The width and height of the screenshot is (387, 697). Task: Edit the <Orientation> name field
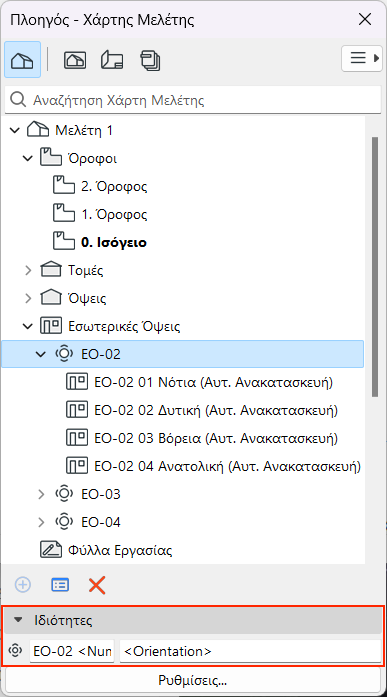point(251,651)
